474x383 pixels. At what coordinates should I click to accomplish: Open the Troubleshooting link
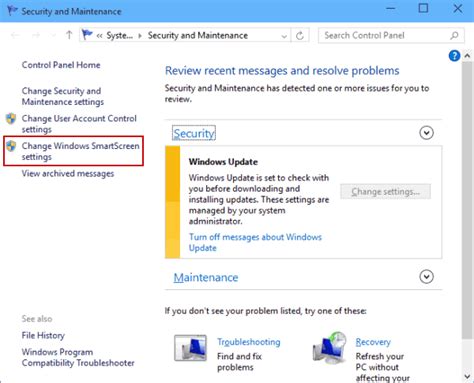coord(249,342)
